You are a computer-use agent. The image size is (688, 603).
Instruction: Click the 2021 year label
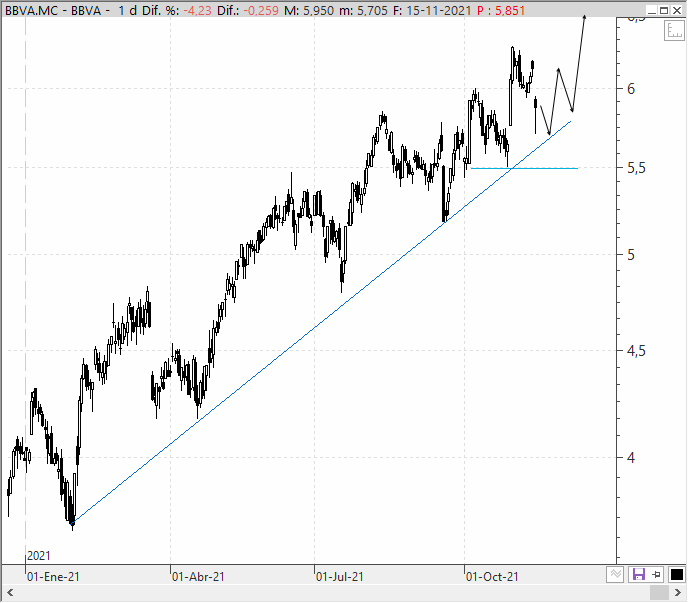point(39,556)
